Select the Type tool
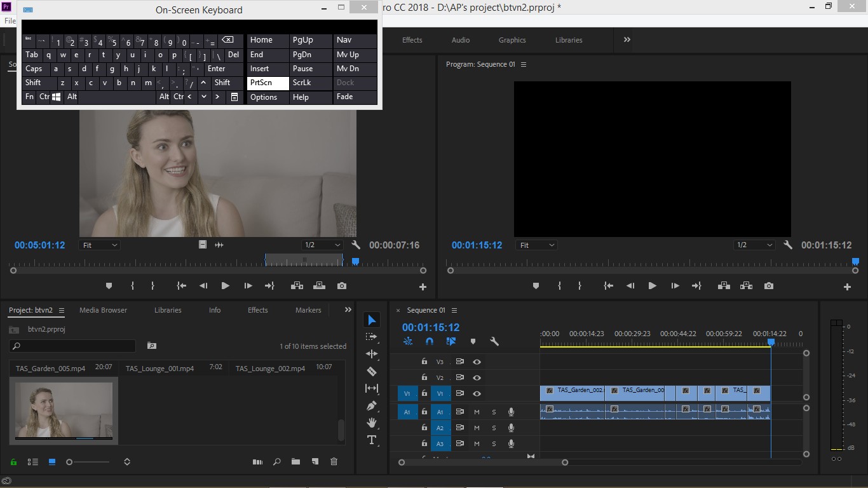Viewport: 868px width, 488px height. click(372, 440)
